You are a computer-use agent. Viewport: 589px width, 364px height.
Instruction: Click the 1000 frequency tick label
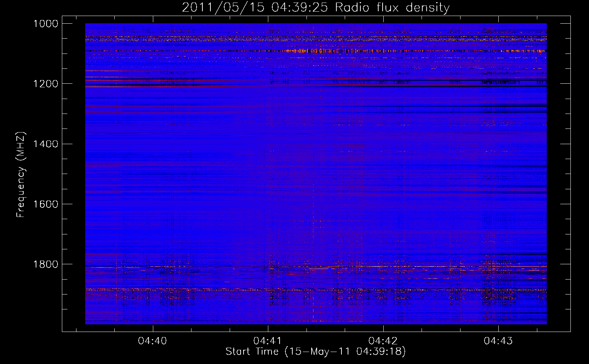(46, 24)
